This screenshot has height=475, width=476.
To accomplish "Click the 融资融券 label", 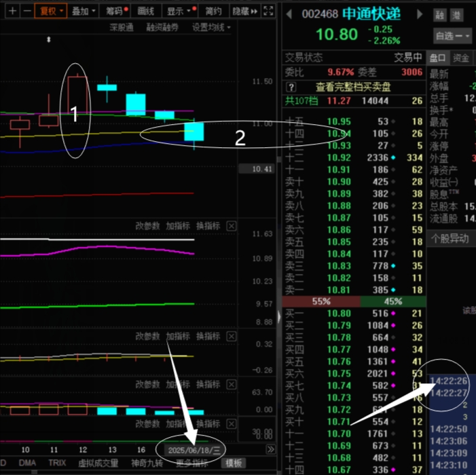I will (x=162, y=27).
